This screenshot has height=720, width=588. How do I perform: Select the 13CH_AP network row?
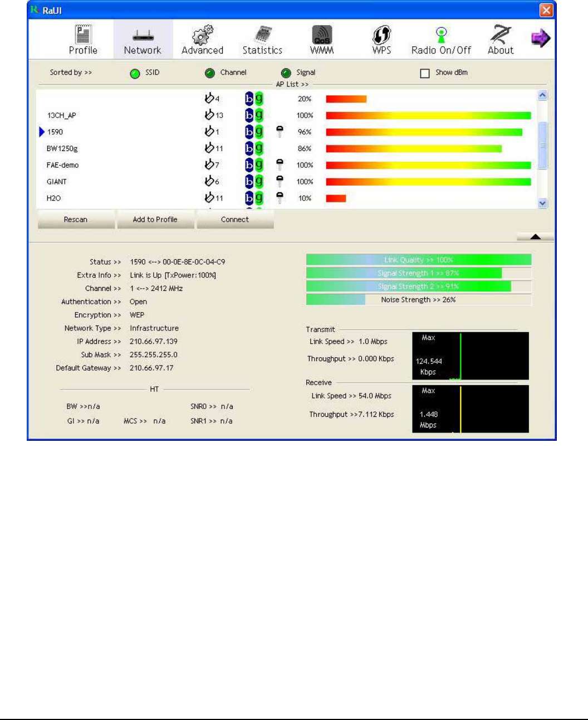[x=287, y=115]
